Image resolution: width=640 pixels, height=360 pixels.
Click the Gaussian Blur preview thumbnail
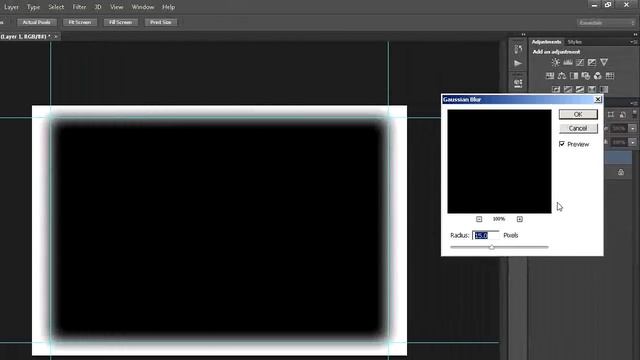coord(499,161)
